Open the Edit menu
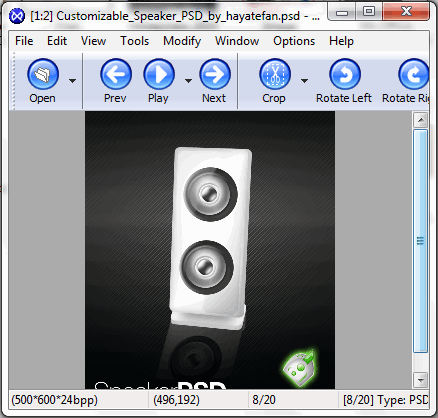 pyautogui.click(x=57, y=41)
